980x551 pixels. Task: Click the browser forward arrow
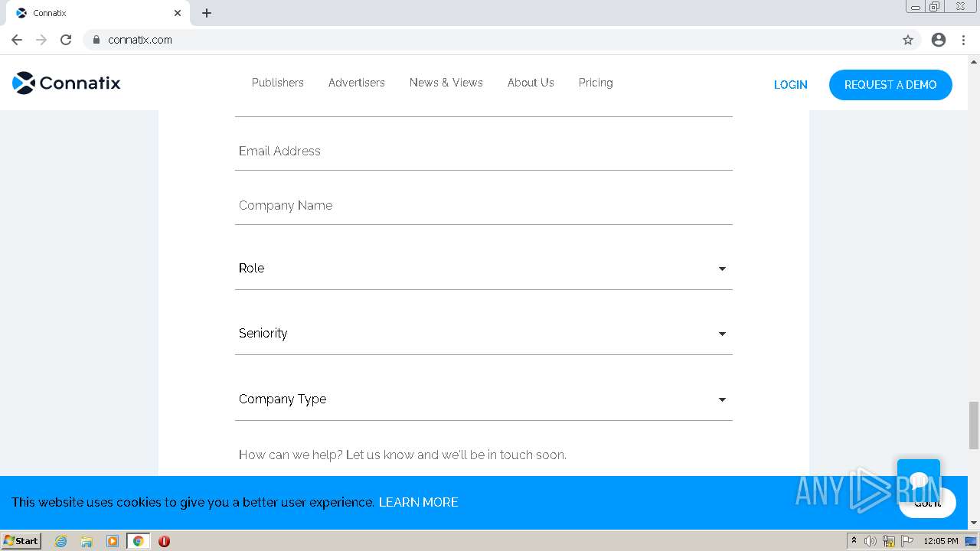click(x=41, y=40)
